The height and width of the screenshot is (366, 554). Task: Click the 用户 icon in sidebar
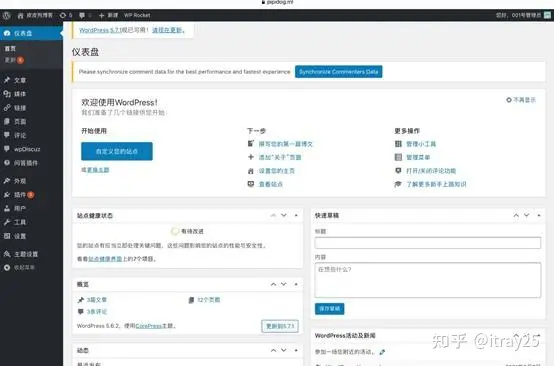7,208
